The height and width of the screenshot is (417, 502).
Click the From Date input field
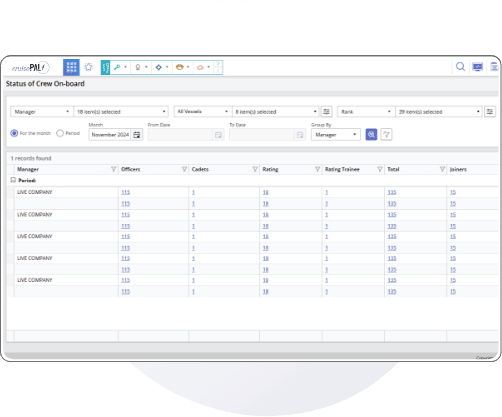181,135
